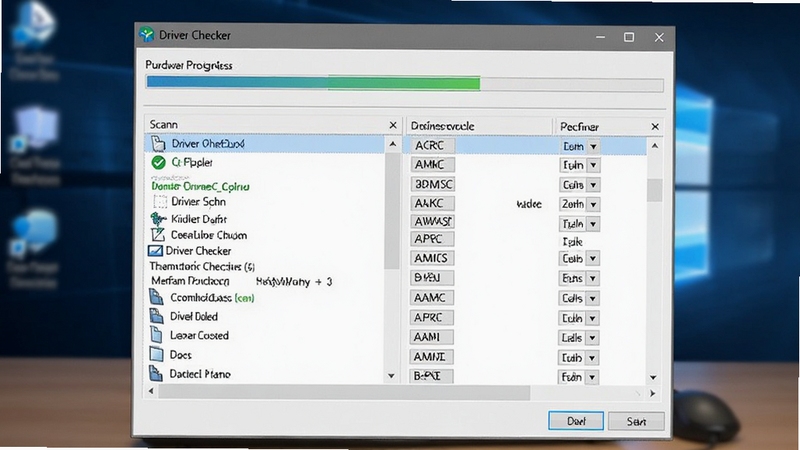800x450 pixels.
Task: Click the folder icon beside Docs
Action: tap(156, 355)
